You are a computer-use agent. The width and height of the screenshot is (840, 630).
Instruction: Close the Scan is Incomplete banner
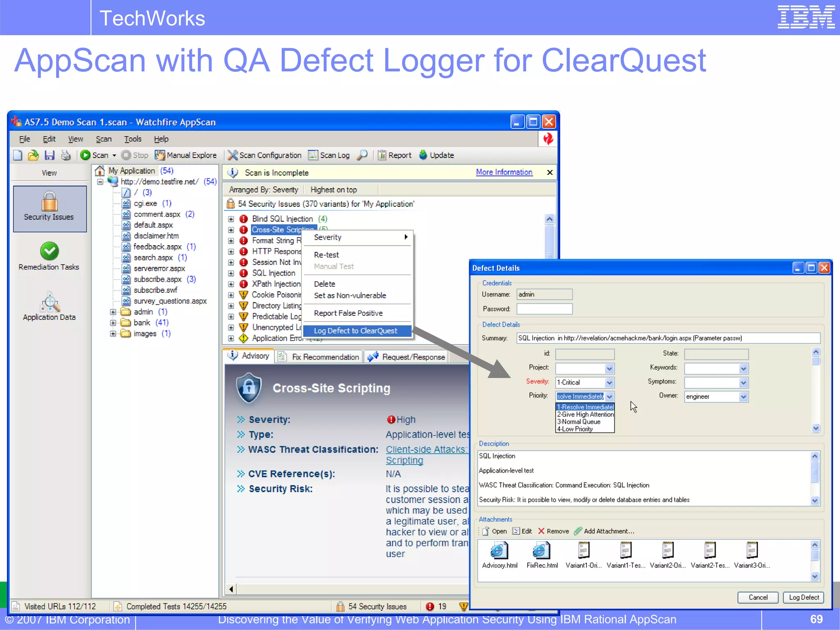click(550, 172)
